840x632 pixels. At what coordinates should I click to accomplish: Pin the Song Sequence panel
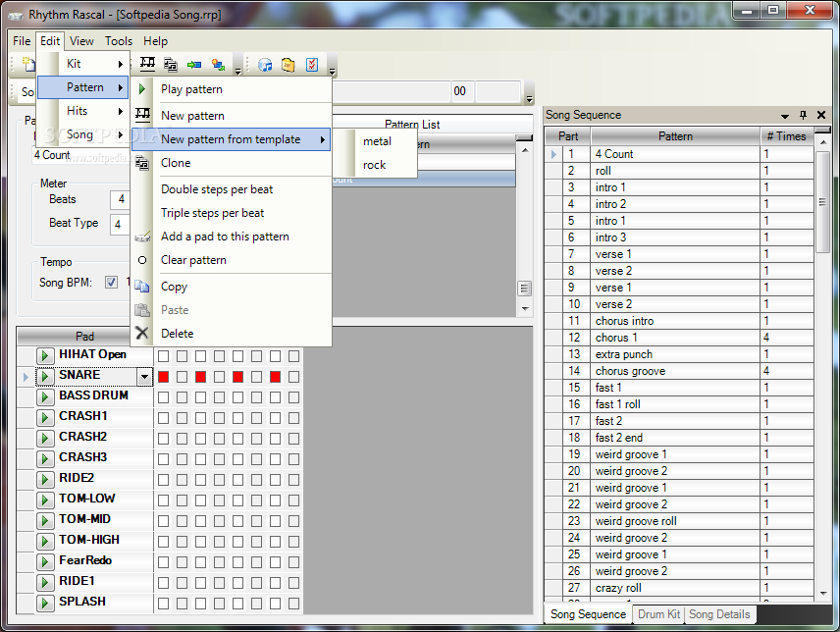point(803,115)
